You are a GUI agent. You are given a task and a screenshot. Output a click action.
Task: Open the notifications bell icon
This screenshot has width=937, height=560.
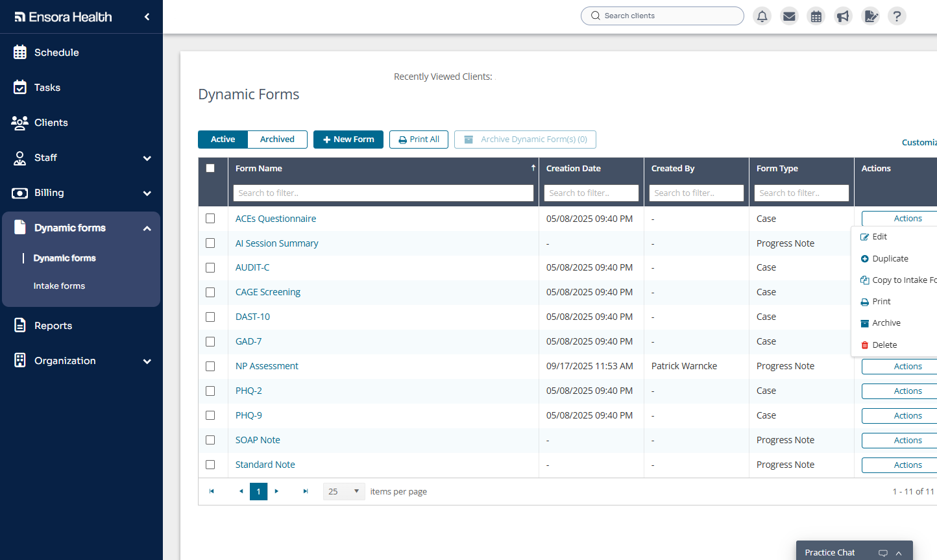[x=762, y=16]
